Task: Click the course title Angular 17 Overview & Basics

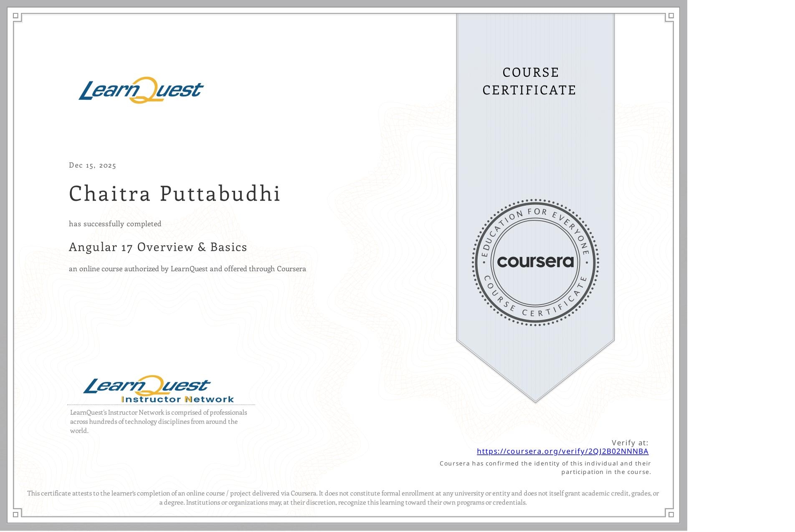Action: [158, 247]
